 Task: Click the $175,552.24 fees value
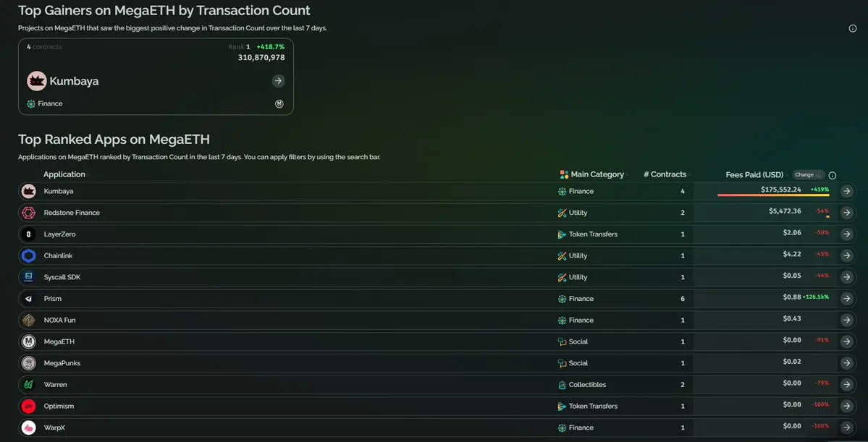781,190
